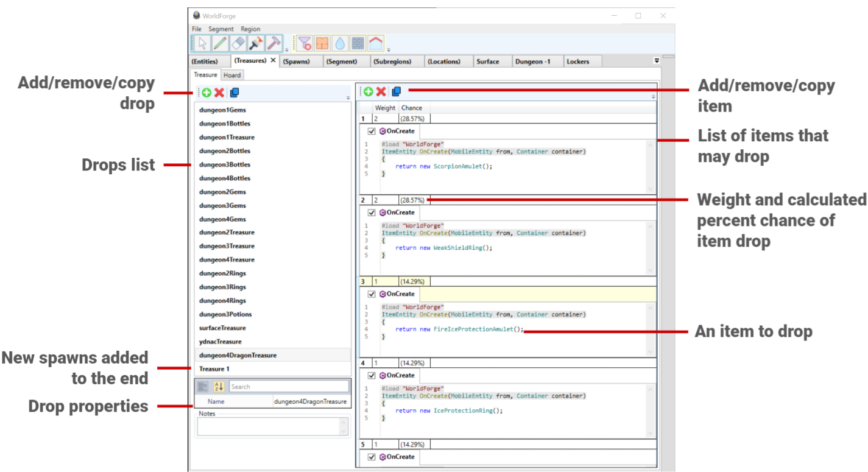Pick the paintbrush tool

coord(256,43)
